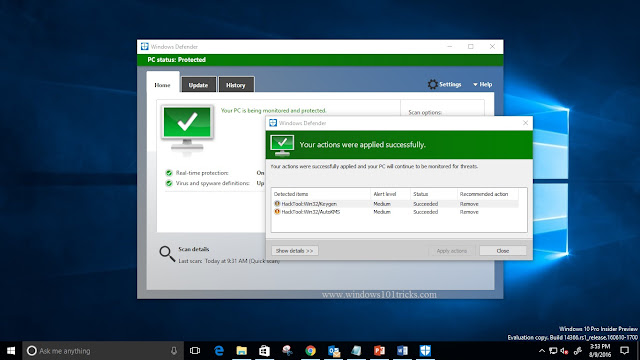This screenshot has width=640, height=360.
Task: Click the dialog's green monitor checkmark icon
Action: (282, 145)
